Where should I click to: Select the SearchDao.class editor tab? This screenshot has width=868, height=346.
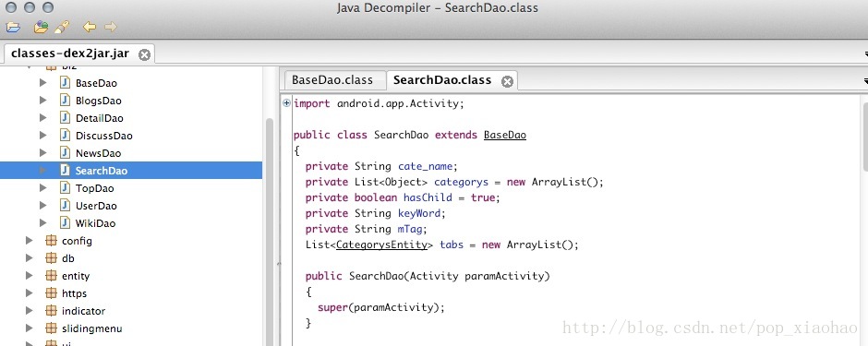[x=452, y=80]
